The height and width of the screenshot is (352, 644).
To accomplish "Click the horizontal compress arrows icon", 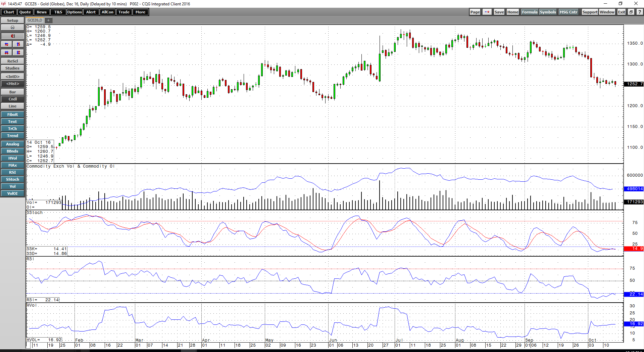I will pos(6,53).
